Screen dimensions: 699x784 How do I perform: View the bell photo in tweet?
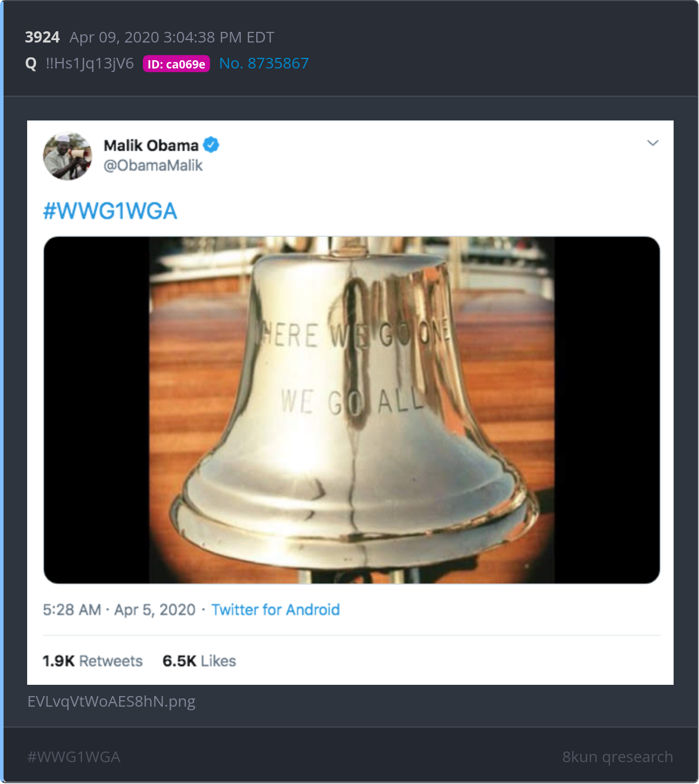(x=351, y=410)
